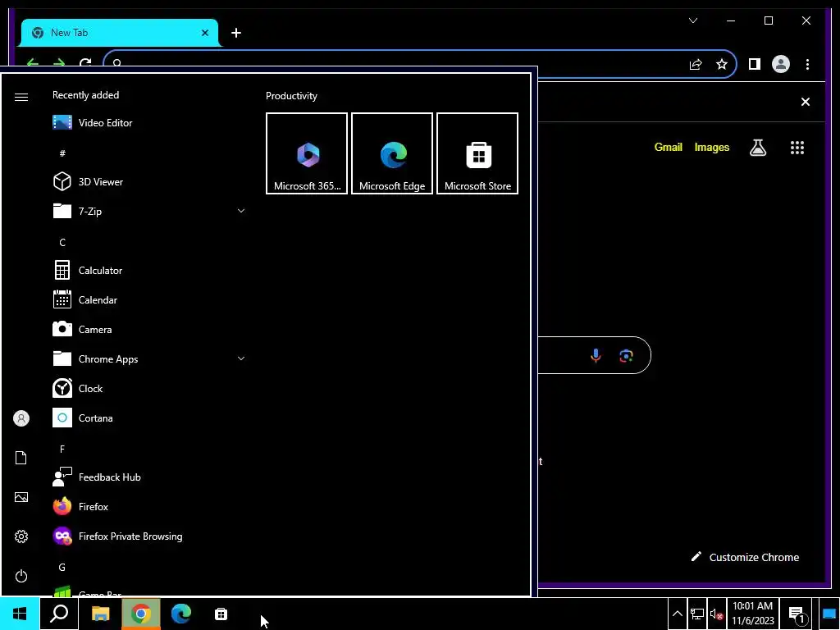Open Edge from the taskbar
The width and height of the screenshot is (840, 630).
point(181,614)
